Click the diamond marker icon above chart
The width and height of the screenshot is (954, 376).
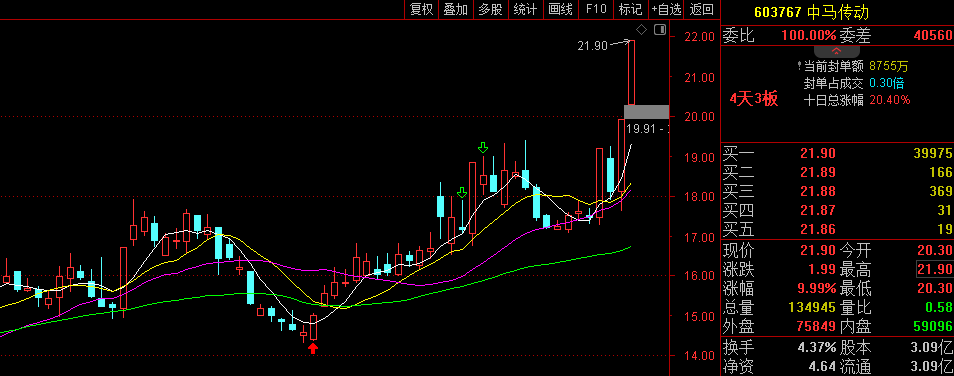641,29
